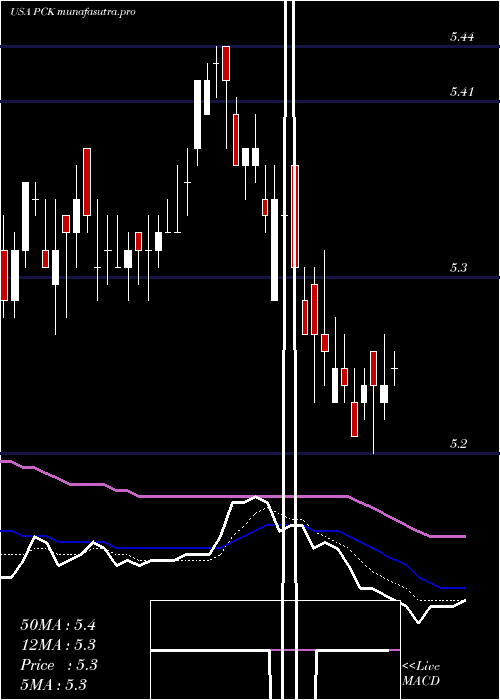The width and height of the screenshot is (500, 700).
Task: Click the 50MA : 5.4 readout
Action: click(58, 625)
